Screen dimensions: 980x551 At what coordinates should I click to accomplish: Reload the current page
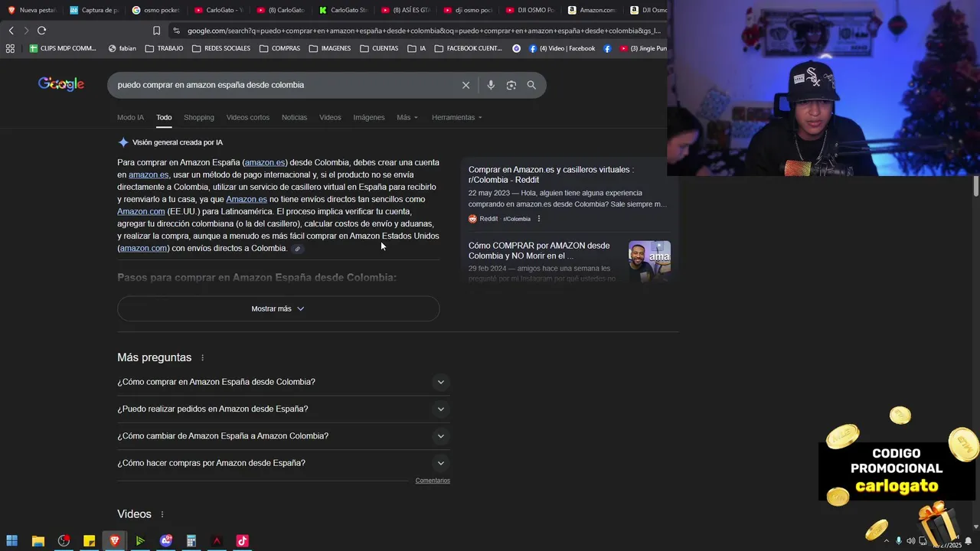point(41,31)
